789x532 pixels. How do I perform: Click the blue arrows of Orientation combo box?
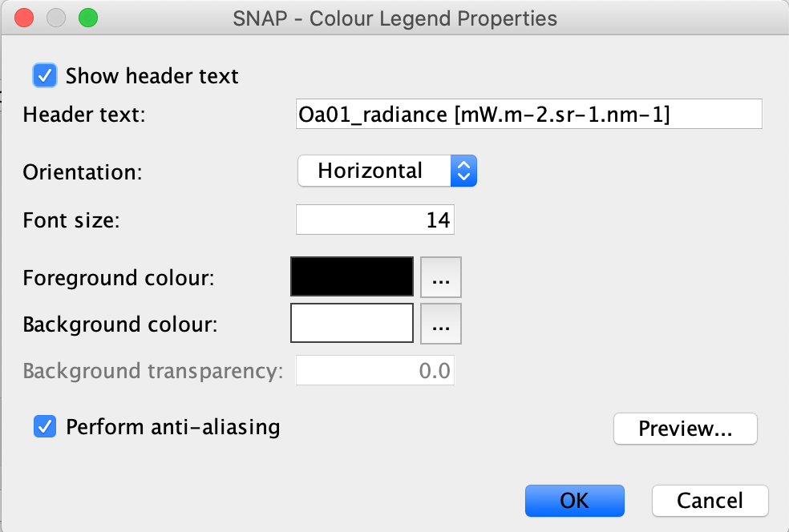point(463,171)
